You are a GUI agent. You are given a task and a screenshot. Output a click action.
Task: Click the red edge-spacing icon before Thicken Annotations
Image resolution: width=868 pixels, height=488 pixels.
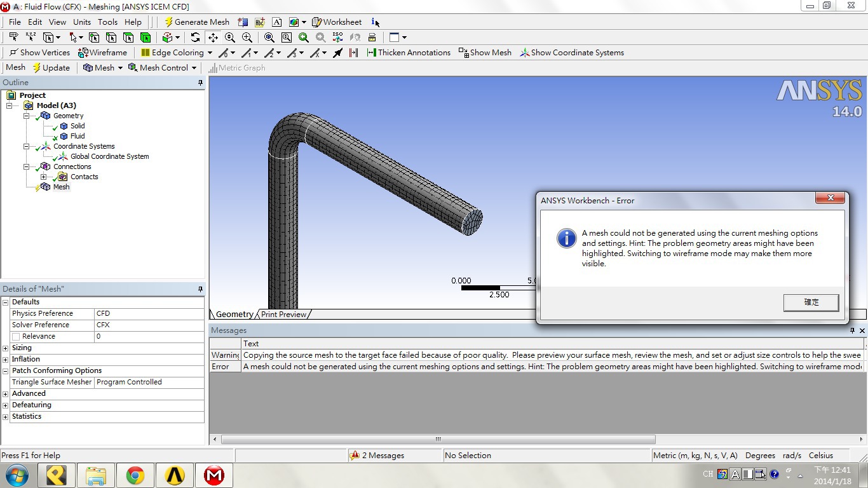pyautogui.click(x=354, y=53)
